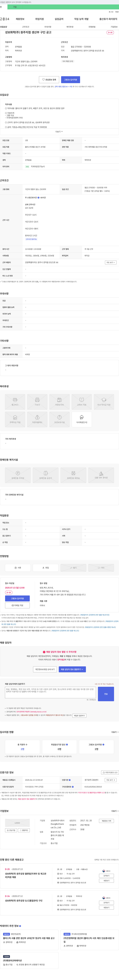
Task: Toggle 블라인드 under company logo
Action: (24, 830)
